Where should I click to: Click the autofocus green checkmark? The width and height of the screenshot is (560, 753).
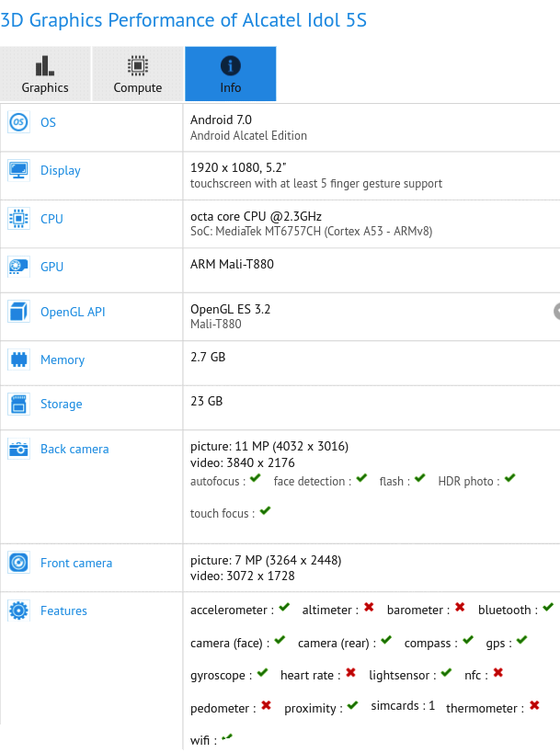click(255, 478)
